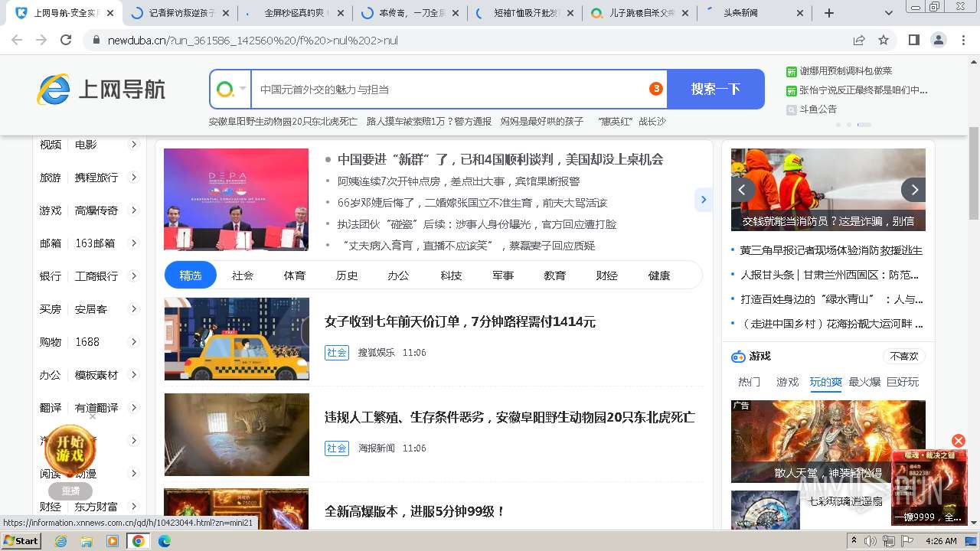Expand the 旅游 携程旅行 row arrow
The height and width of the screenshot is (551, 980).
tap(134, 178)
